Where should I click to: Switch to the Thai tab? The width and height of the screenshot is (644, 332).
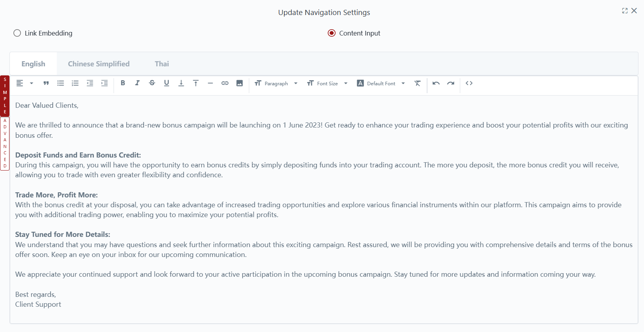[162, 64]
